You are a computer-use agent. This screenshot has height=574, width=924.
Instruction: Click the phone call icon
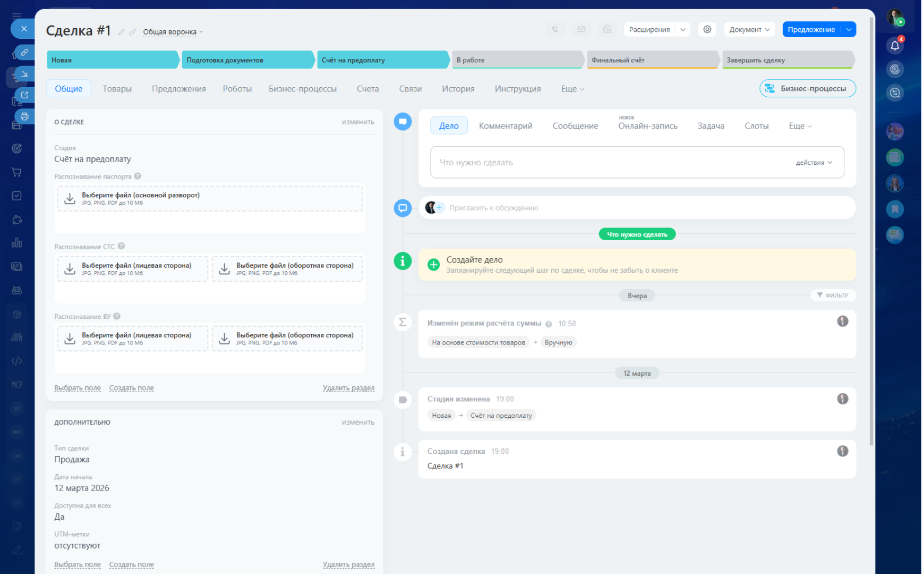555,30
